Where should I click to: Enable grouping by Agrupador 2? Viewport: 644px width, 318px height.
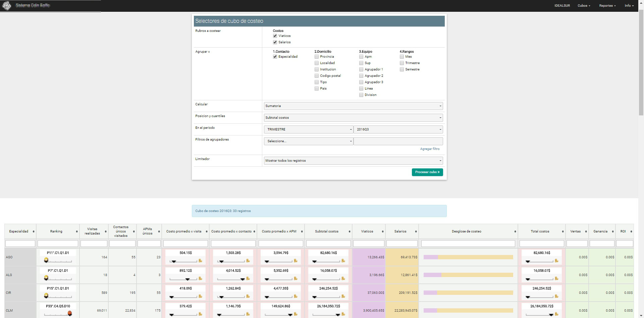[361, 76]
